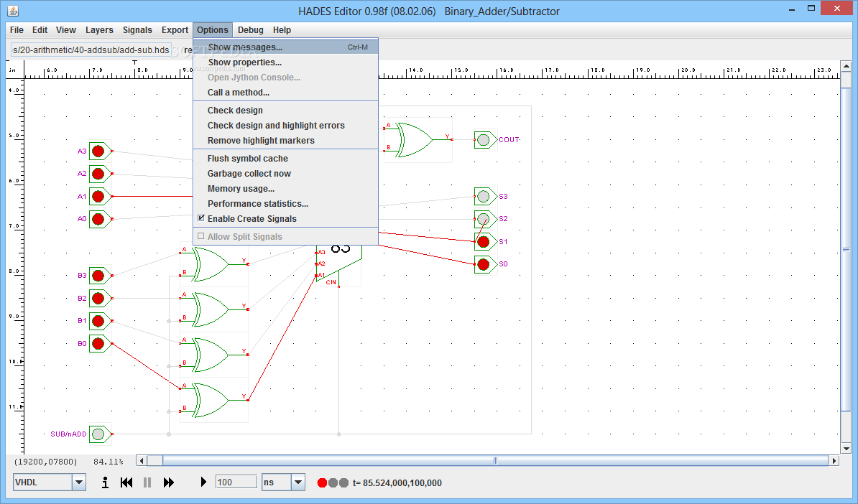Viewport: 858px width, 504px height.
Task: Click the vertical scrollbar thumb
Action: (x=846, y=249)
